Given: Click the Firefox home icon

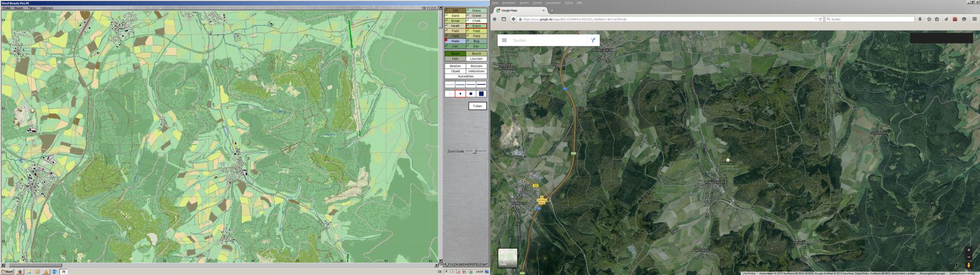Looking at the screenshot, I should tap(495, 19).
